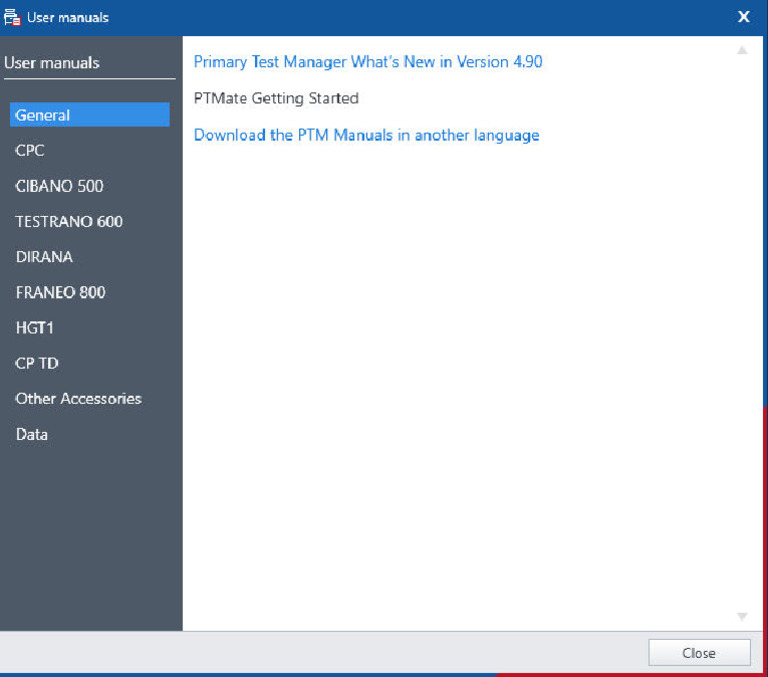Click the Close button
The height and width of the screenshot is (677, 768).
699,653
